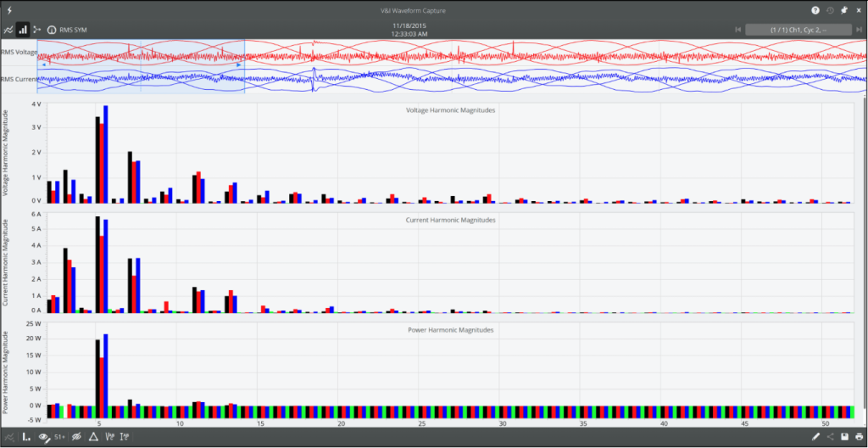This screenshot has width=868, height=448.
Task: Click the RMS Current overview label
Action: pyautogui.click(x=19, y=79)
